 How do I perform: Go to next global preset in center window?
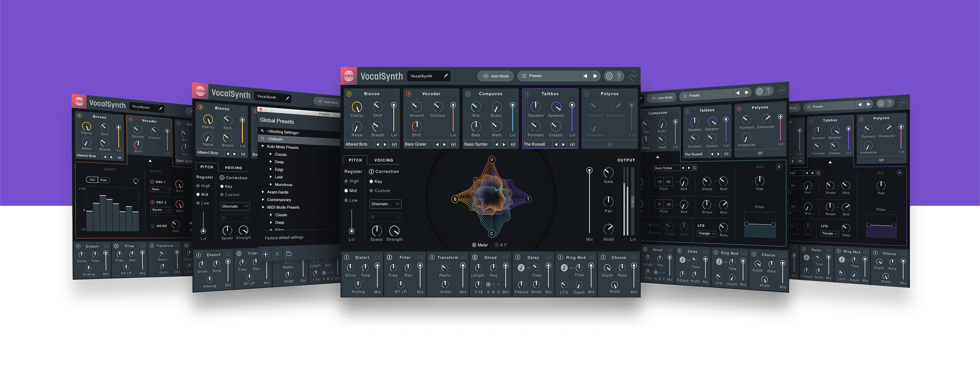click(x=595, y=76)
